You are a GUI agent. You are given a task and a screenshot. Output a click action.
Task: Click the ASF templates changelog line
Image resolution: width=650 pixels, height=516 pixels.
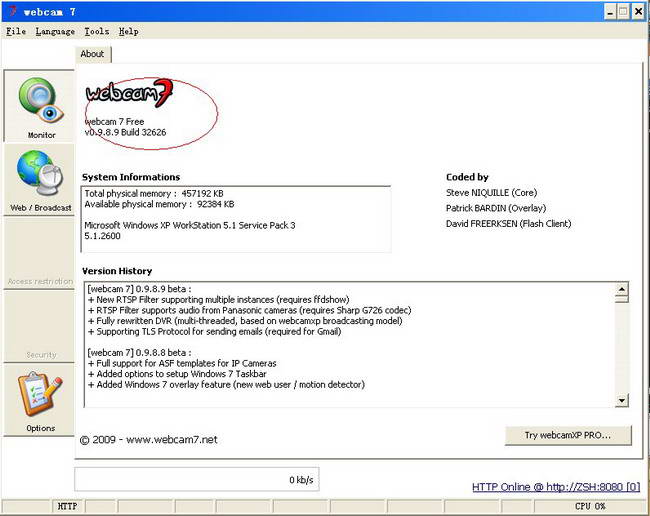(182, 363)
